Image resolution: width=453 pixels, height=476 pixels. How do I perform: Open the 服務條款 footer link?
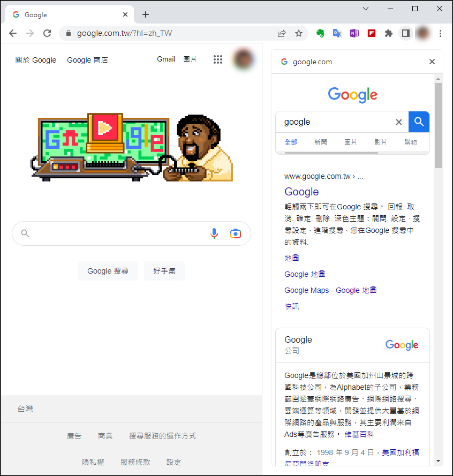coord(135,462)
